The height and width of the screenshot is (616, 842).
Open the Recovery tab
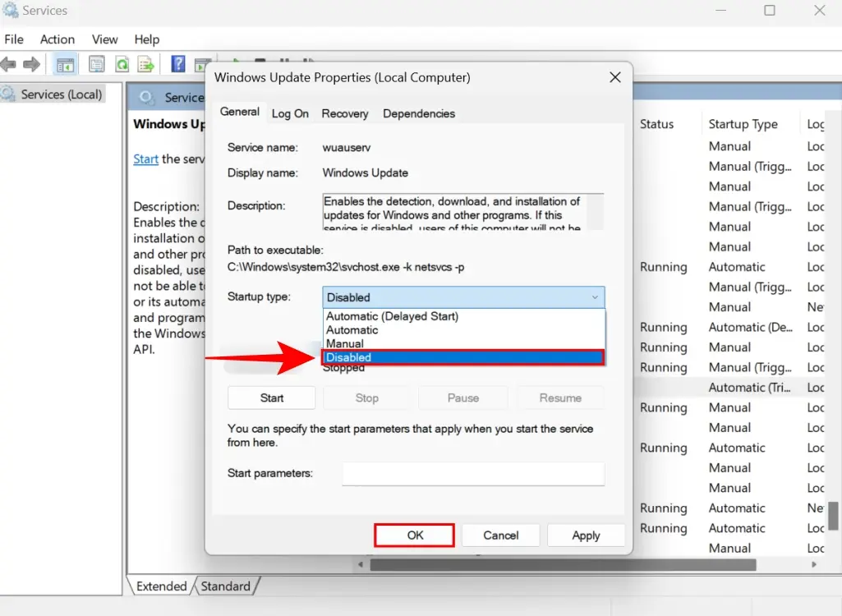pos(345,113)
